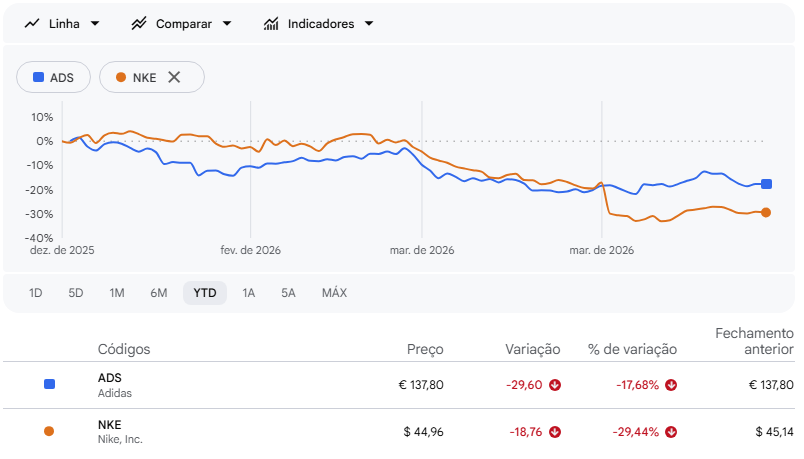Switch chart to MÁX range
This screenshot has height=459, width=804.
pos(334,293)
